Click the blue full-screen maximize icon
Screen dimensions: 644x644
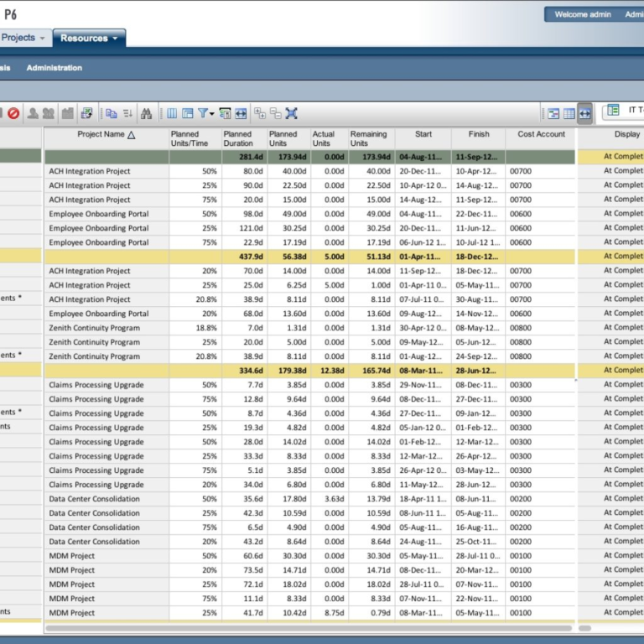(x=292, y=113)
